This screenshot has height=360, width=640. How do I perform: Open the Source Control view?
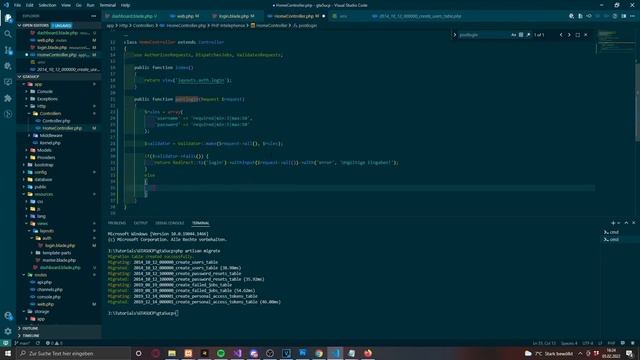click(8, 50)
